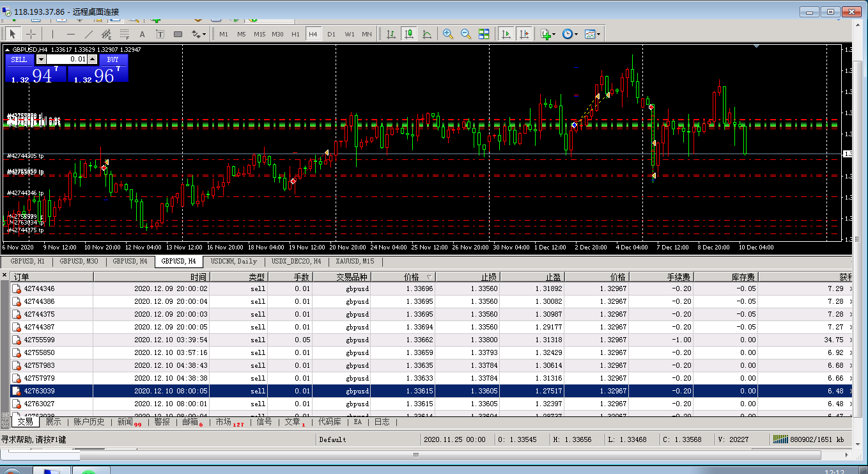Open the EA terminal tab
Image resolution: width=868 pixels, height=474 pixels.
(x=358, y=422)
